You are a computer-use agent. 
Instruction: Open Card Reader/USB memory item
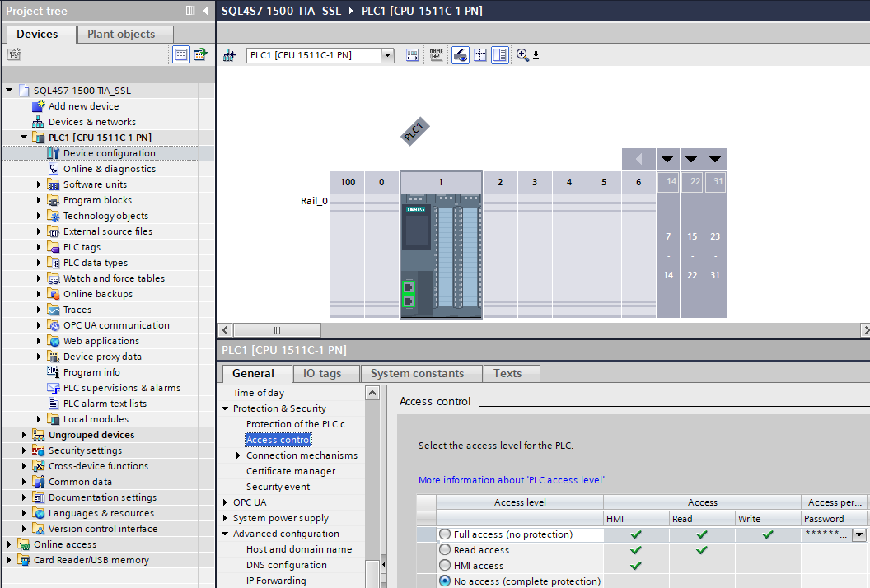[91, 560]
